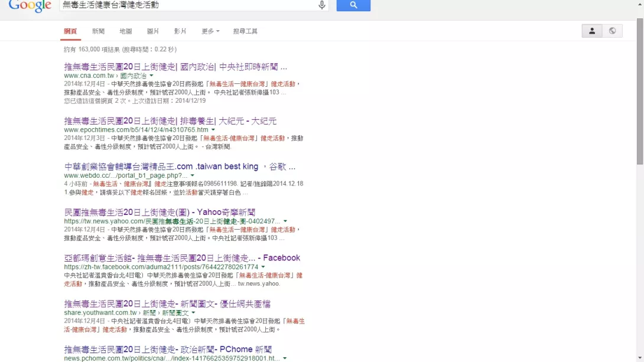The height and width of the screenshot is (362, 644).
Task: Expand the 更多 dropdown menu
Action: click(210, 31)
